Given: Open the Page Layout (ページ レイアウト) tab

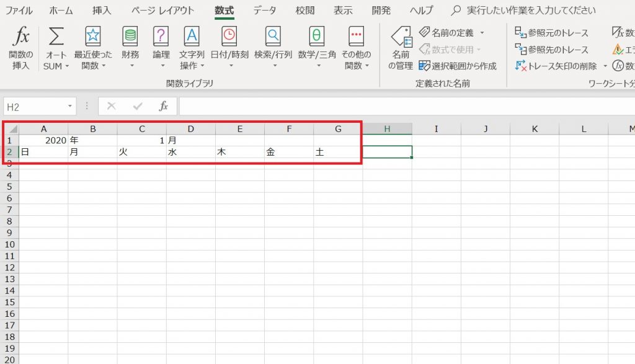Looking at the screenshot, I should [x=163, y=11].
